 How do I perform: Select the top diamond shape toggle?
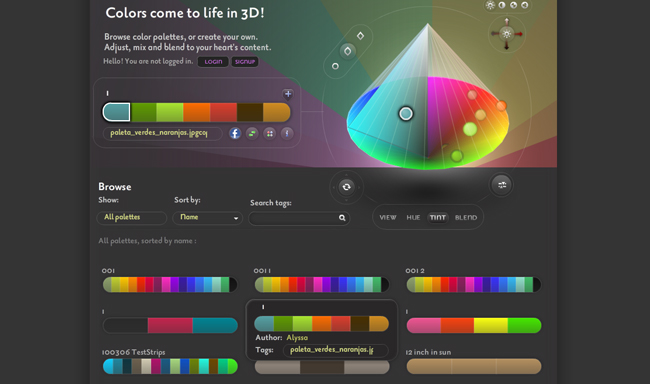coord(361,36)
